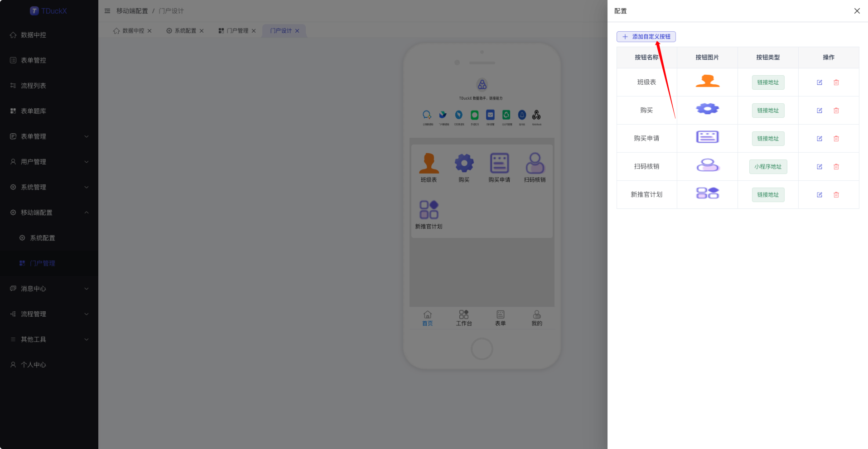Delete the 新推官计划 button row

click(x=836, y=195)
